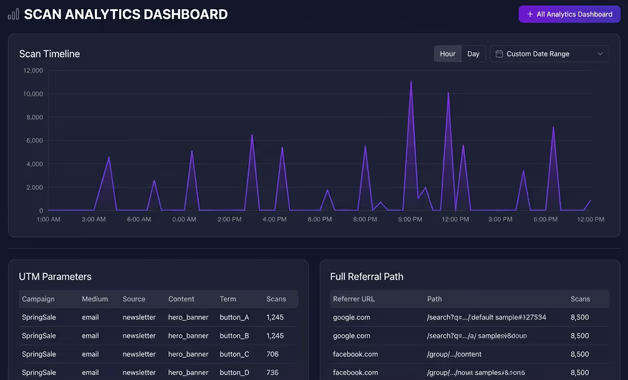Image resolution: width=628 pixels, height=380 pixels.
Task: Select the button_C term cell
Action: tap(234, 354)
